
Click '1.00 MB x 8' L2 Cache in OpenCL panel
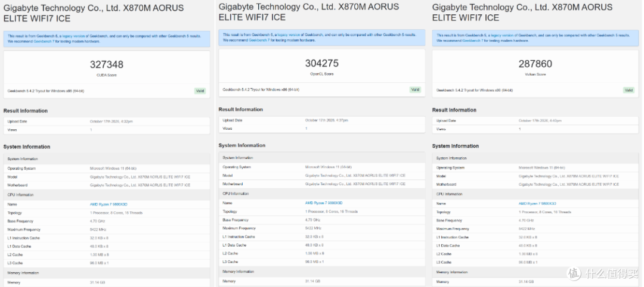[x=314, y=254]
